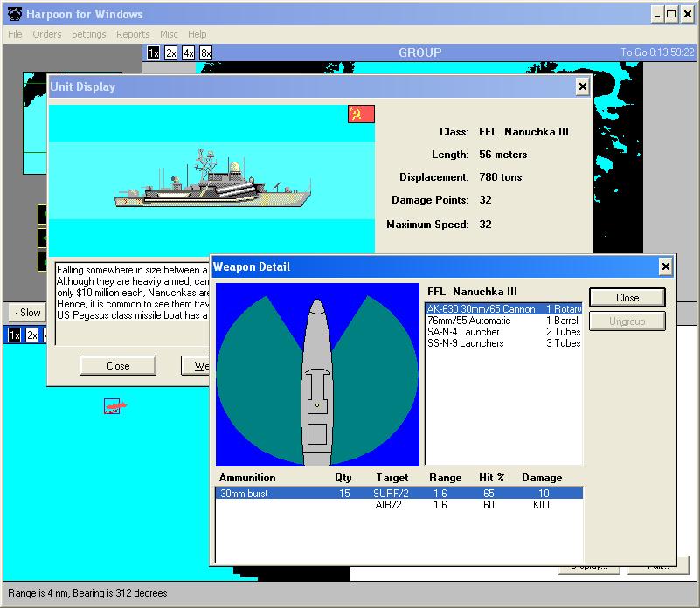Click the lower map 2x zoom icon
The image size is (700, 608).
31,335
